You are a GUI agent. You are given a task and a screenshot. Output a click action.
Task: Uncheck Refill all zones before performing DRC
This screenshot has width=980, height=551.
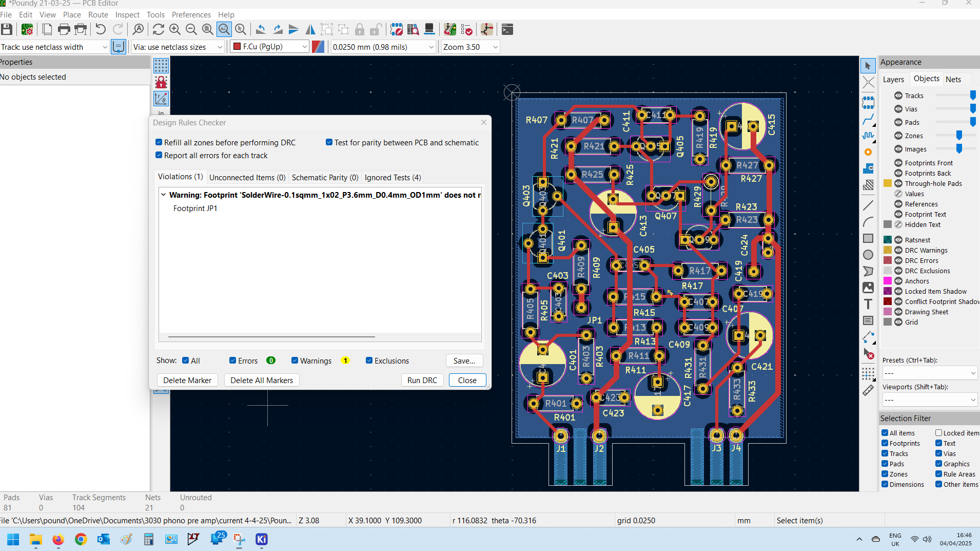click(x=159, y=142)
